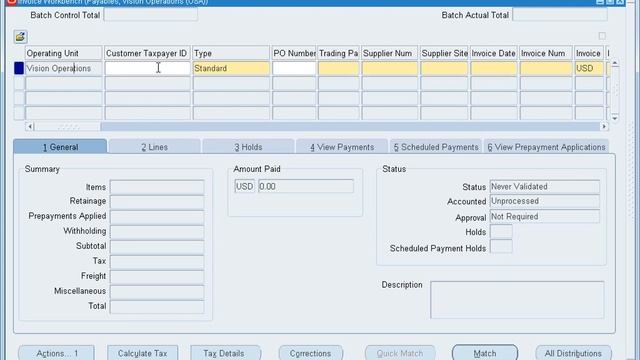Open All Distributions
The height and width of the screenshot is (360, 640).
[x=573, y=353]
